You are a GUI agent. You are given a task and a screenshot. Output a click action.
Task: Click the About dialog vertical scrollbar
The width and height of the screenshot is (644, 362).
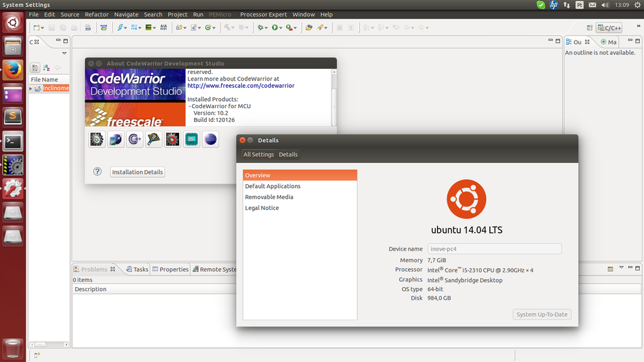[334, 98]
